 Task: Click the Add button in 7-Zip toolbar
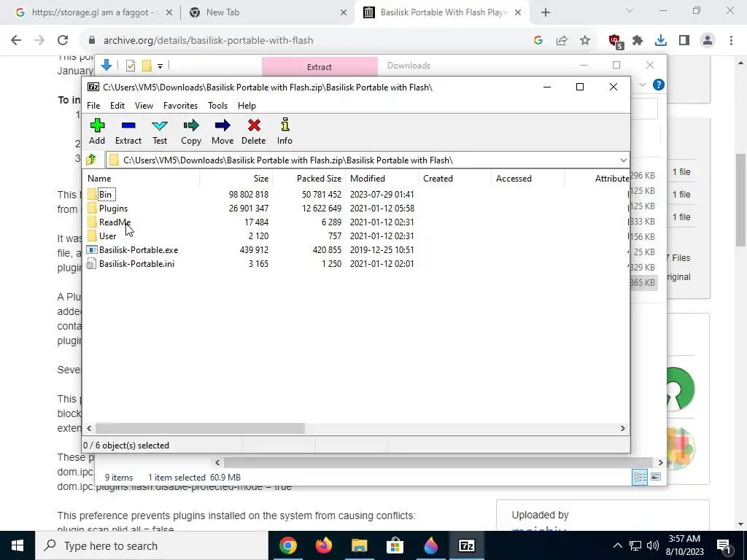(97, 132)
